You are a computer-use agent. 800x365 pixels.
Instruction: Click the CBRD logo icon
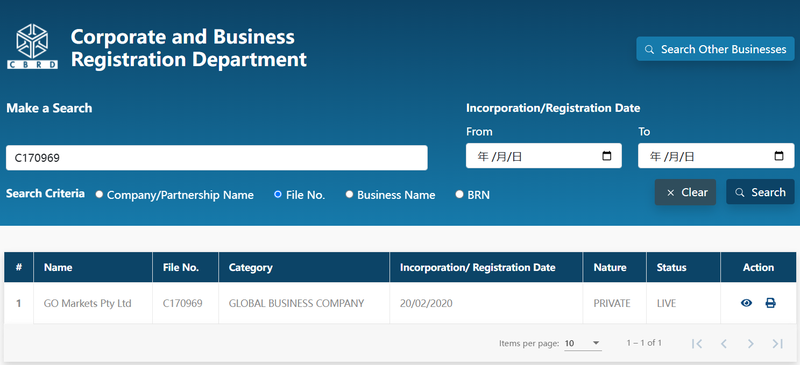[32, 46]
